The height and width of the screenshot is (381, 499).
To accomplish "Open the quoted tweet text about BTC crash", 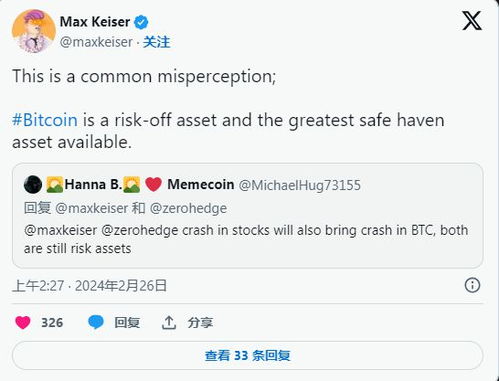I will coord(246,239).
